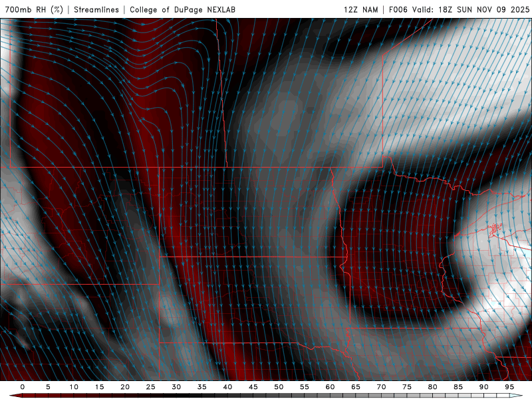Select the legend value "35"
The height and width of the screenshot is (399, 532).
(201, 387)
